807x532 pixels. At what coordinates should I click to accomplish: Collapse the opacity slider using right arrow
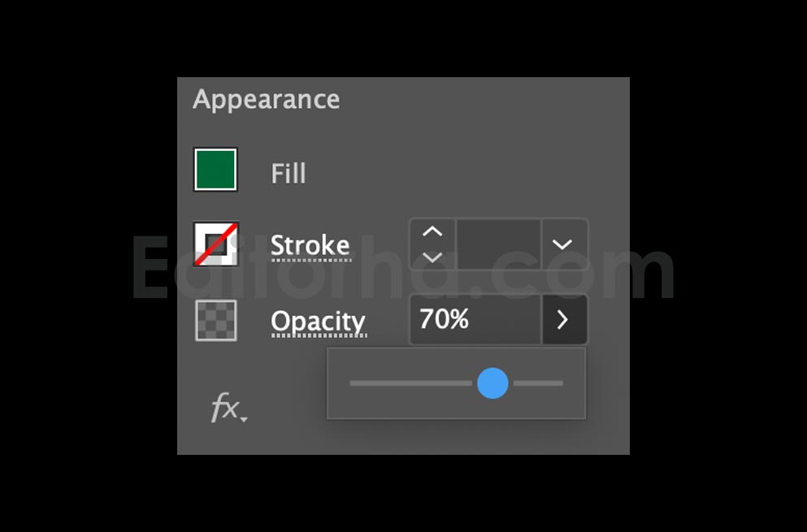point(564,320)
